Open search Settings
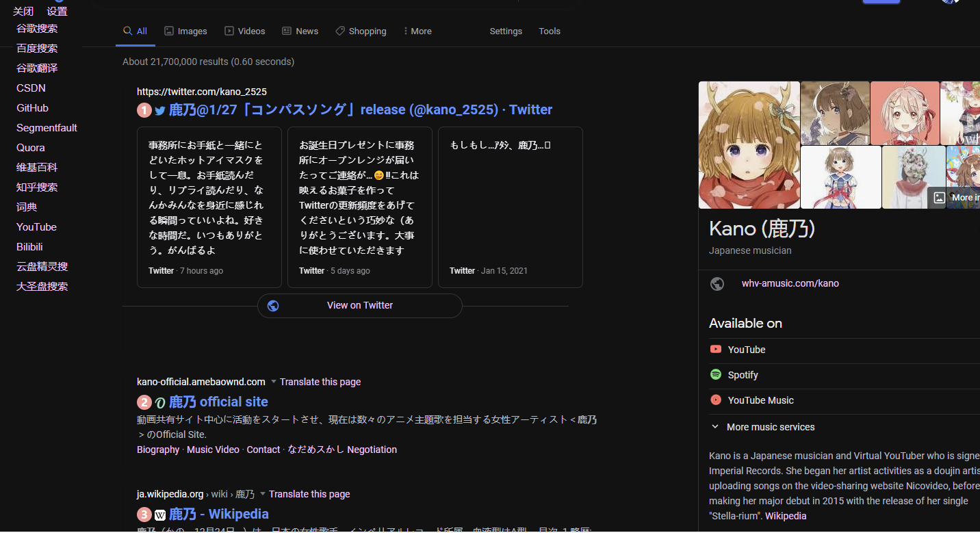 pos(506,31)
